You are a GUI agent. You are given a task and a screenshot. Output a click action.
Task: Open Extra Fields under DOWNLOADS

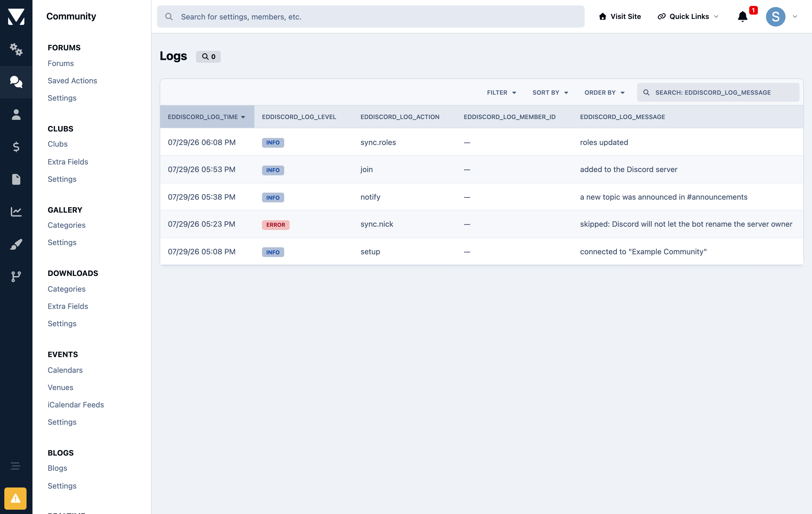coord(68,306)
